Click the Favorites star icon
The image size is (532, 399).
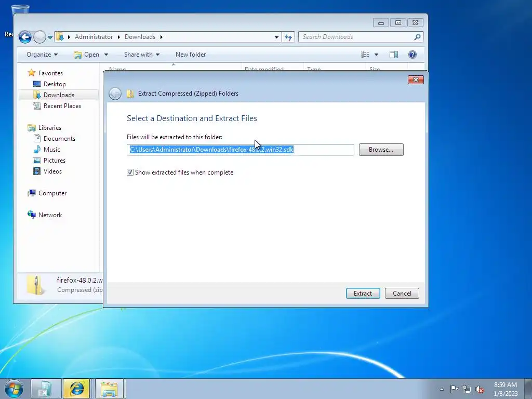click(32, 73)
